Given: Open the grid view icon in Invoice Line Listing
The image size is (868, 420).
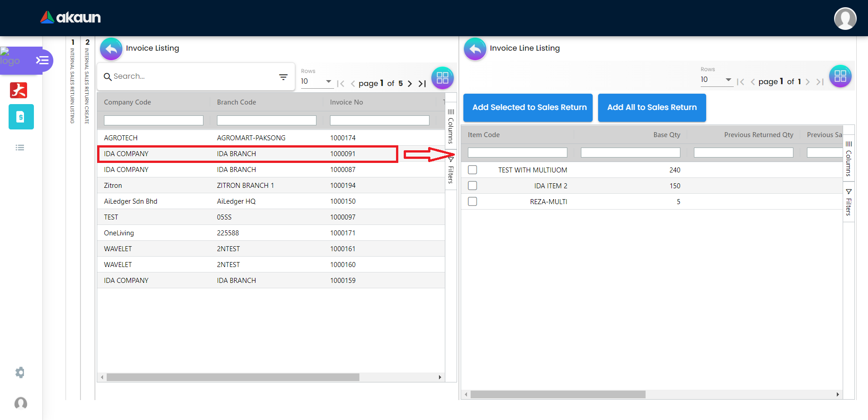Looking at the screenshot, I should (x=840, y=76).
